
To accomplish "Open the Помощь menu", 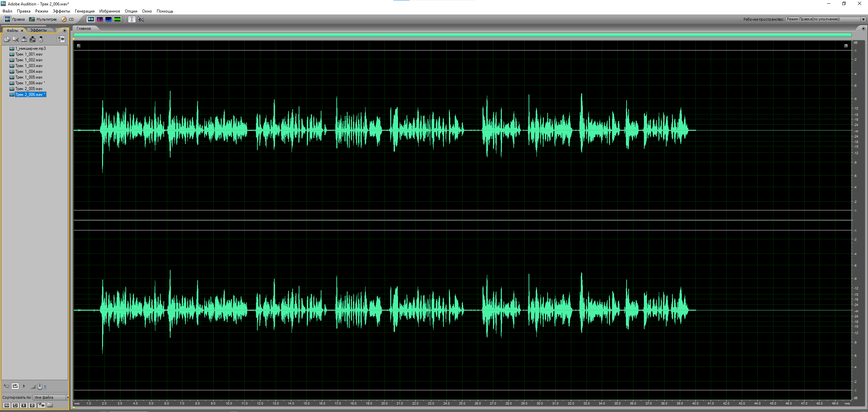I will coord(165,11).
